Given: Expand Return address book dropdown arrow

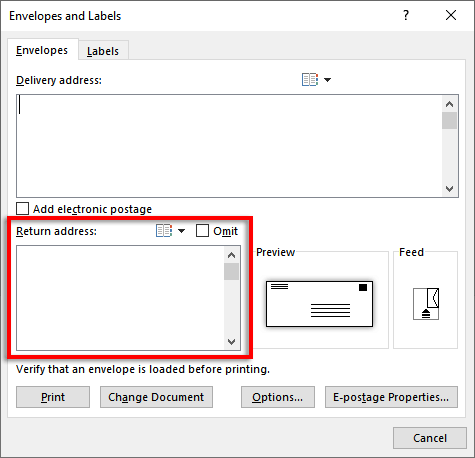Looking at the screenshot, I should 182,231.
